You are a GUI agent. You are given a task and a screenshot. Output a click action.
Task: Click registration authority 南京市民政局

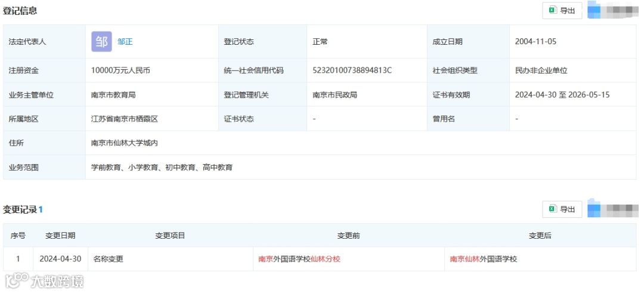click(335, 95)
